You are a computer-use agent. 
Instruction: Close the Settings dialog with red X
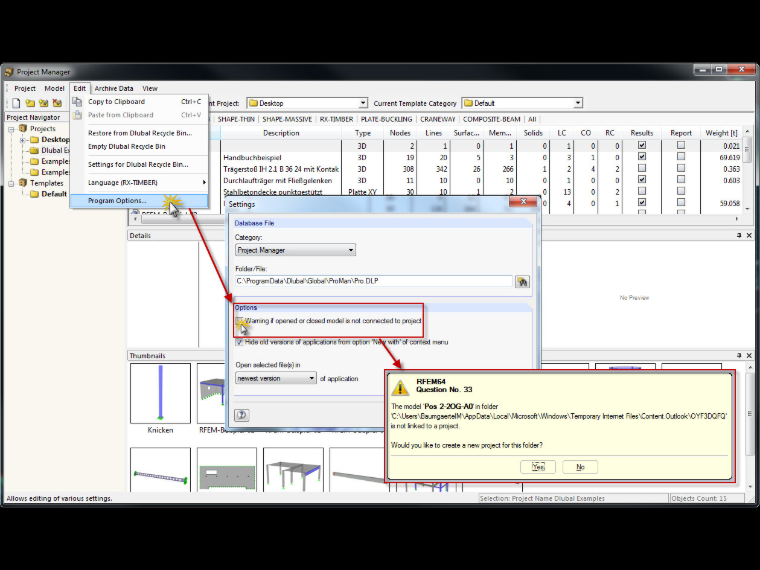pos(523,202)
